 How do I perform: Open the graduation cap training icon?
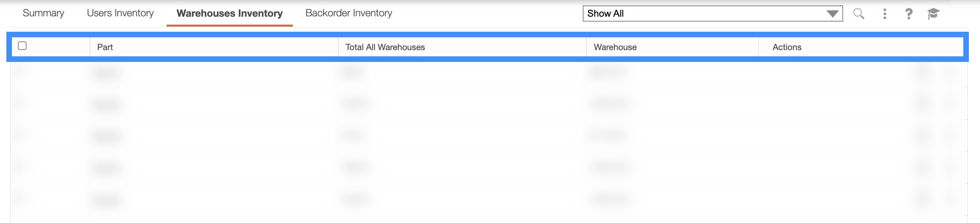(x=933, y=14)
